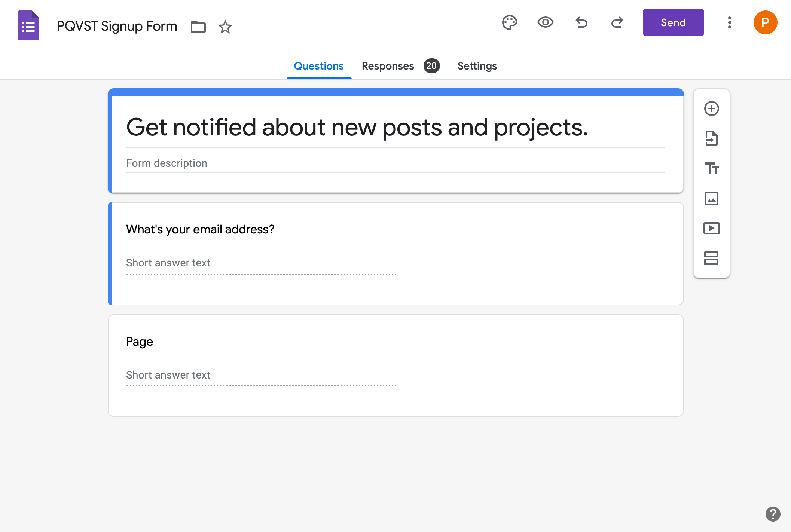
Task: Preview the form
Action: 545,22
